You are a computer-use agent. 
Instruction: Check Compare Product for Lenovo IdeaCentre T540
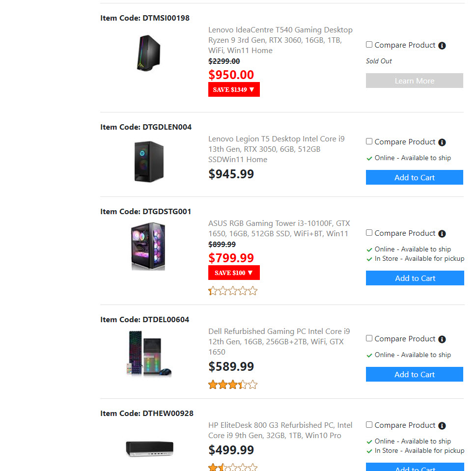tap(369, 45)
